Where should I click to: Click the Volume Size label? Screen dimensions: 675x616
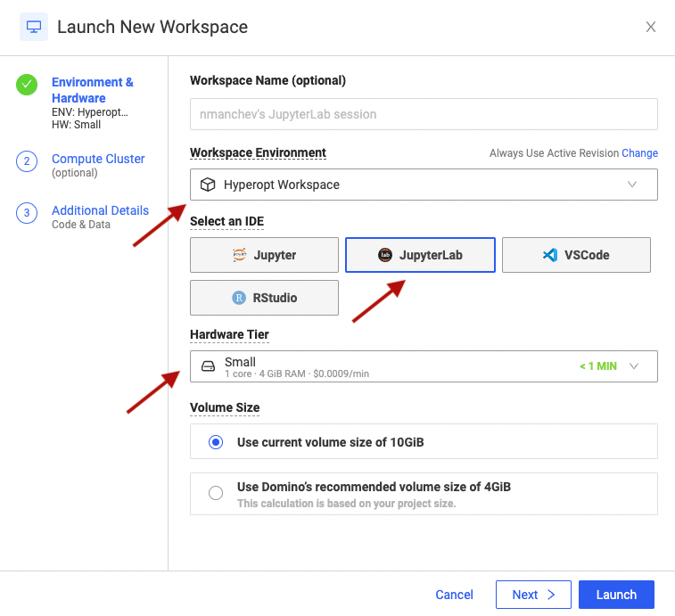[x=225, y=407]
